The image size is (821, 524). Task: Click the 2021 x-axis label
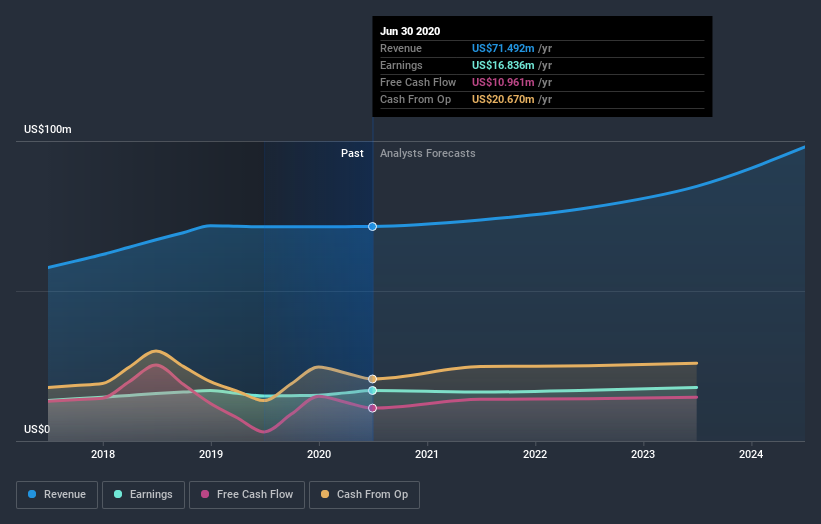427,454
